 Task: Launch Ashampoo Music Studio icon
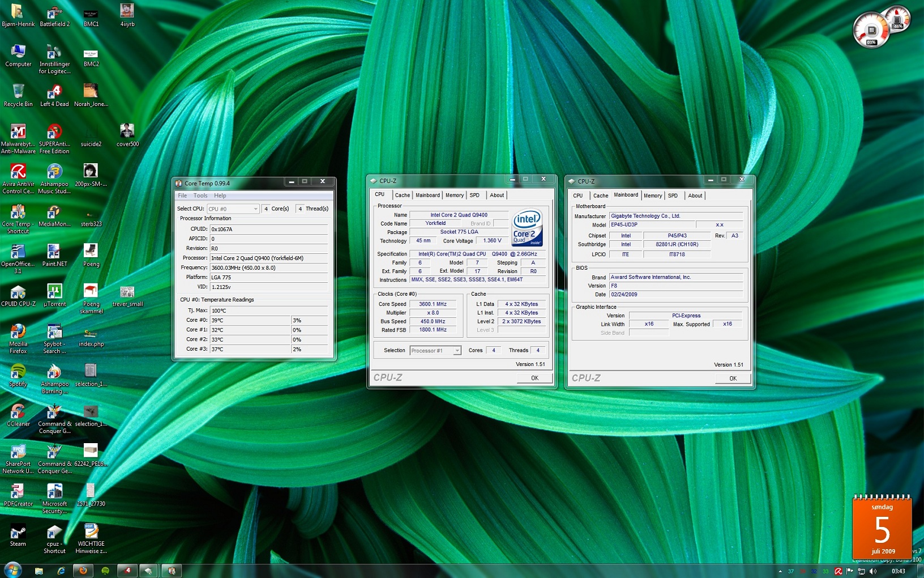click(x=54, y=179)
